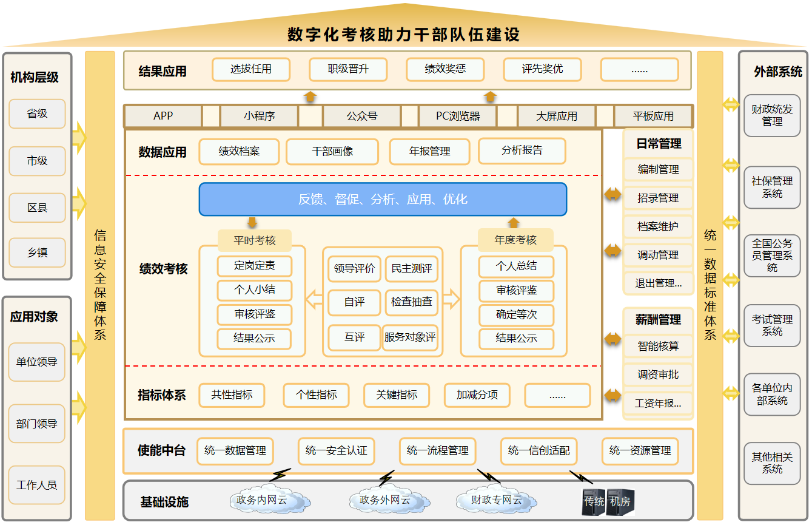Click the 传统机房 server icon
Screen dimensions: 812x525
click(x=607, y=502)
